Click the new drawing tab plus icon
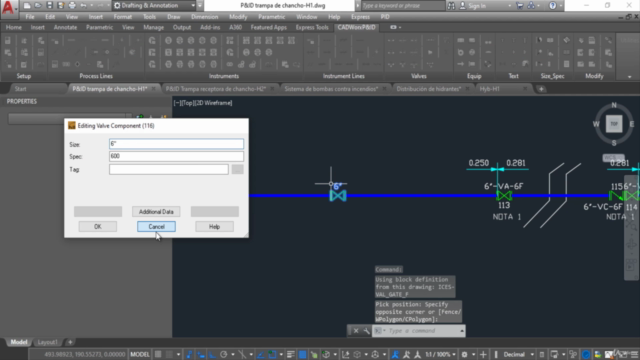The height and width of the screenshot is (360, 640). click(x=541, y=89)
